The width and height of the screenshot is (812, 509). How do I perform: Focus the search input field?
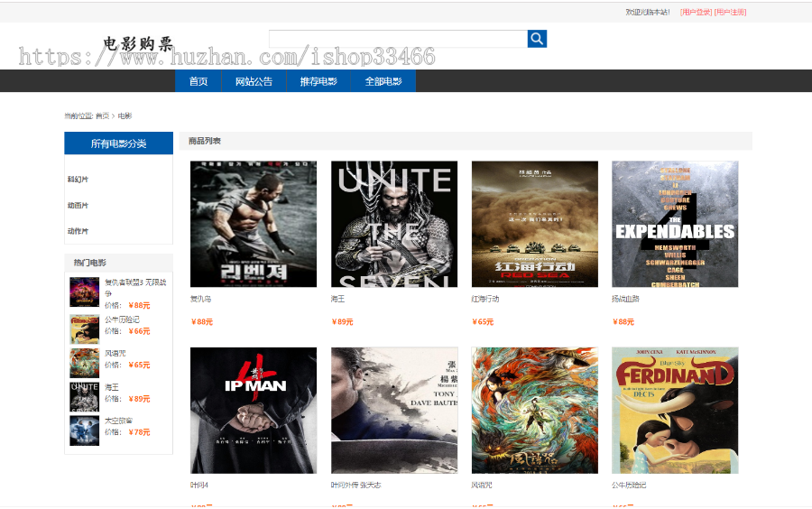[398, 39]
